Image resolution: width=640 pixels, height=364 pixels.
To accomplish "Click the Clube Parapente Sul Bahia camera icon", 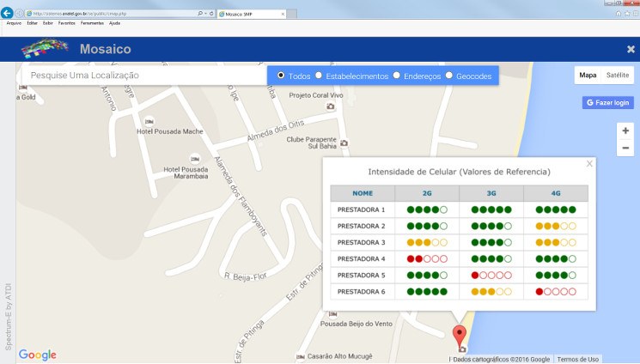I will [344, 143].
